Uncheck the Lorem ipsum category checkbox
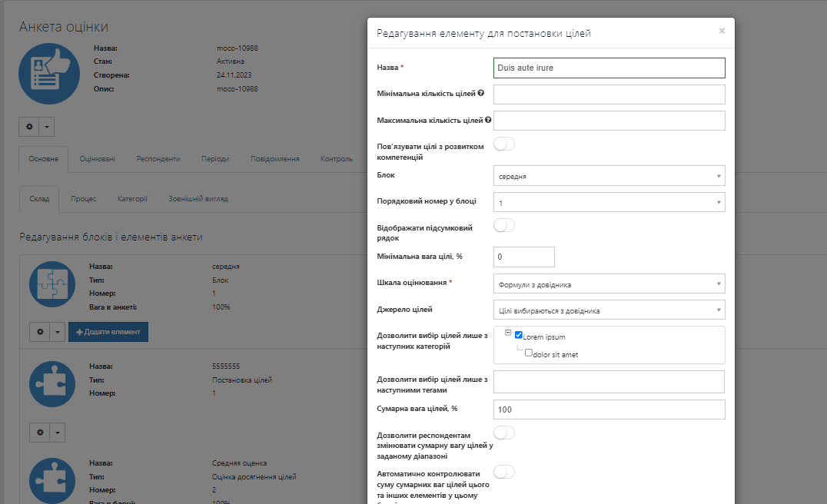Viewport: 827px width, 504px height. [x=519, y=335]
